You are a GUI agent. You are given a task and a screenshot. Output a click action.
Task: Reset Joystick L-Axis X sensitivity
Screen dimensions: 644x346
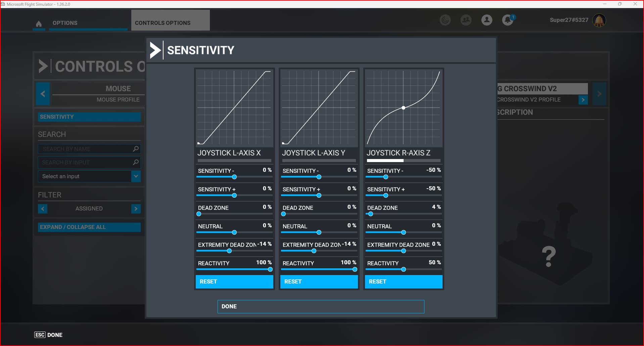[234, 282]
